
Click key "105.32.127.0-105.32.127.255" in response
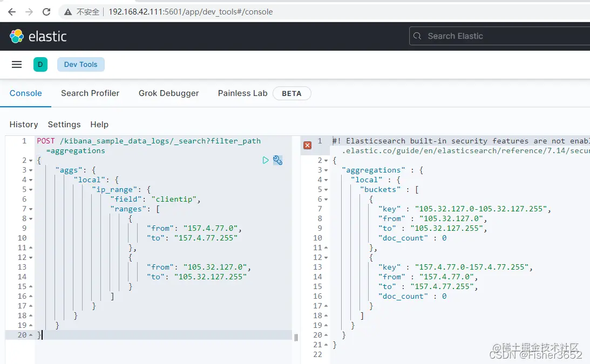481,209
